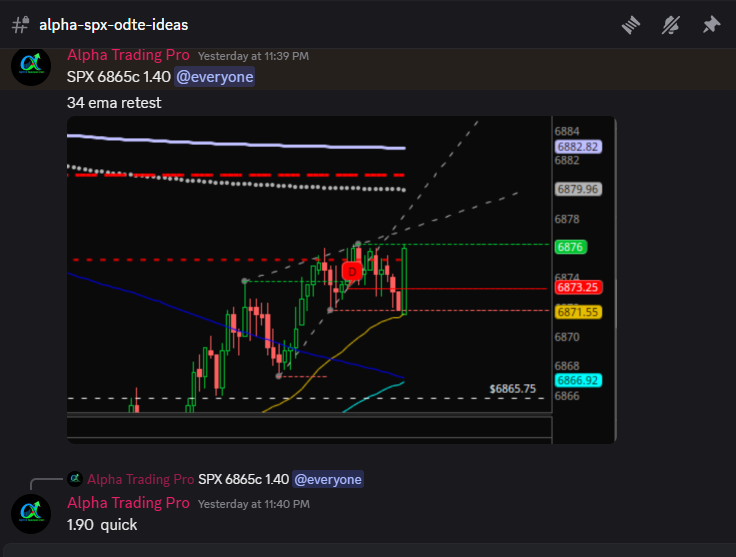Click timestamp Yesterday at 11:40 PM
This screenshot has width=736, height=557.
[x=254, y=504]
